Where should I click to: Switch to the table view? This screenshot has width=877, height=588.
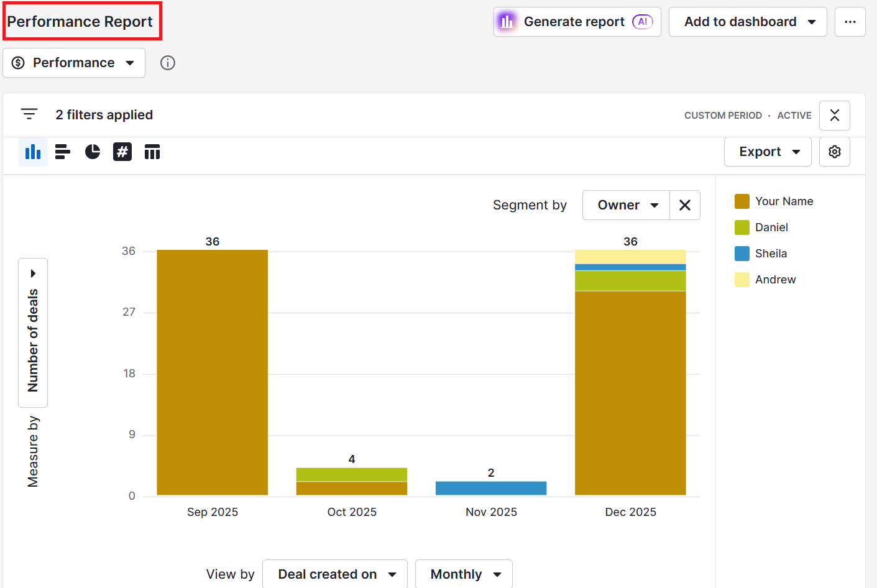pyautogui.click(x=152, y=151)
